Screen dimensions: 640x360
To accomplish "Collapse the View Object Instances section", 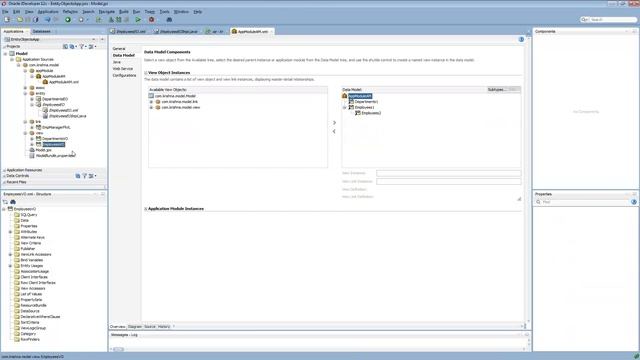I will [x=146, y=73].
